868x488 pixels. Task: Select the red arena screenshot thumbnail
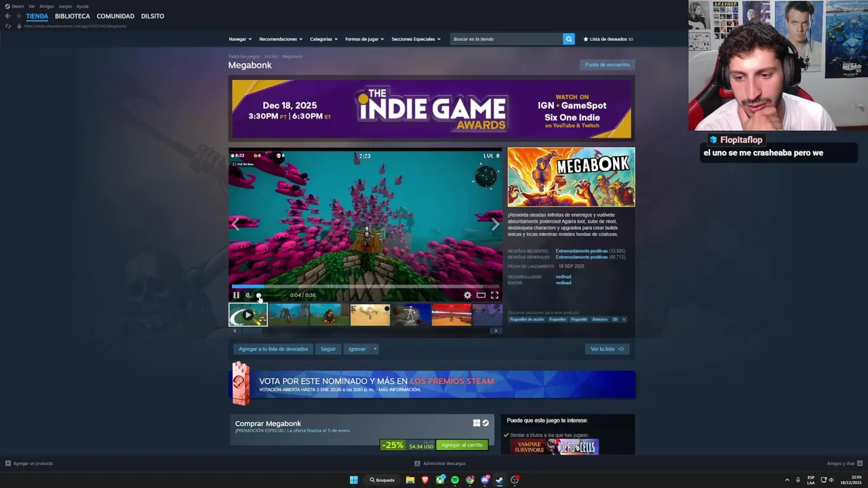click(451, 314)
